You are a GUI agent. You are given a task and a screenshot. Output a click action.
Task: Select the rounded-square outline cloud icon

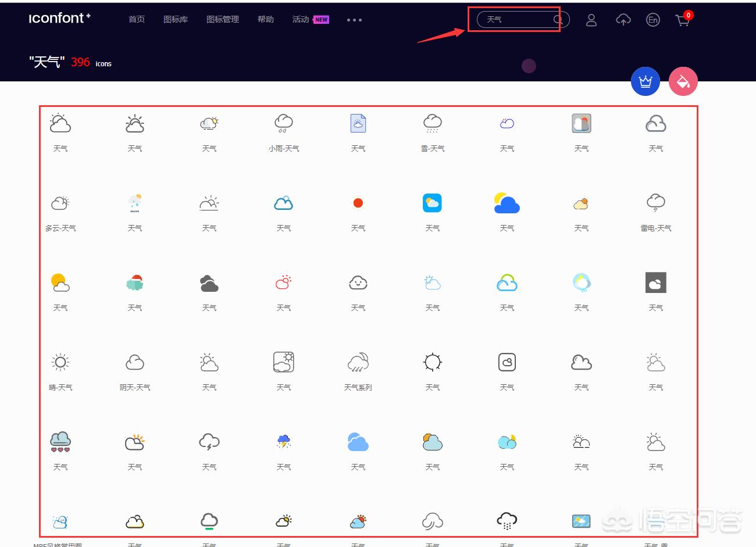coord(507,362)
